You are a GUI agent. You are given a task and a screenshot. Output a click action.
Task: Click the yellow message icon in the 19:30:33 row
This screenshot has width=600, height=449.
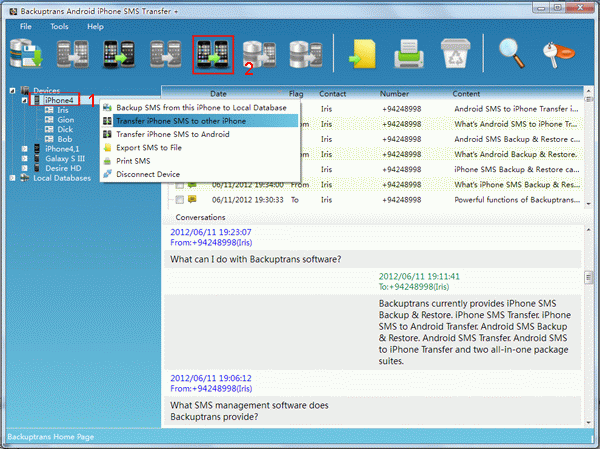pyautogui.click(x=192, y=199)
